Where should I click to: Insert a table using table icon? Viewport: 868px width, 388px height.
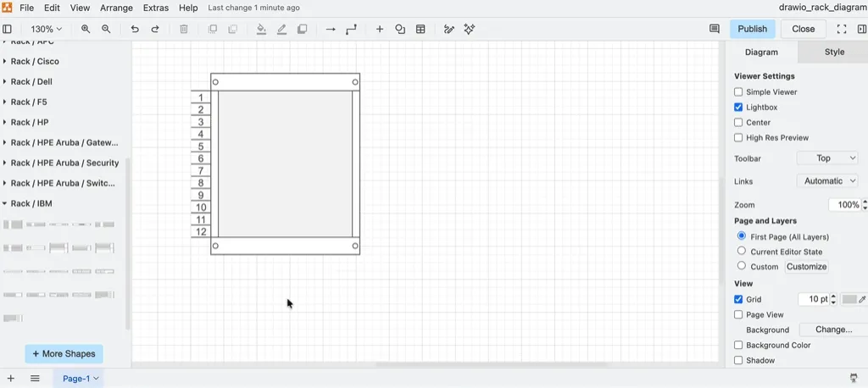(420, 29)
